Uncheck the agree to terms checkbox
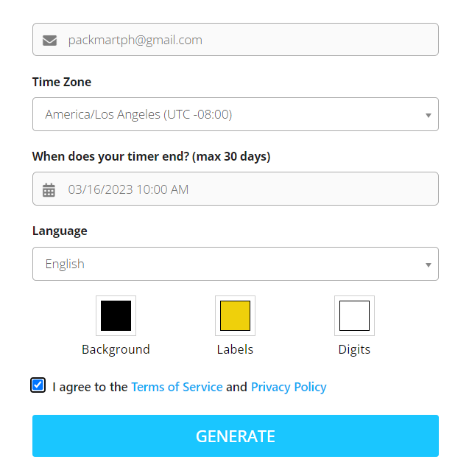 pyautogui.click(x=38, y=385)
